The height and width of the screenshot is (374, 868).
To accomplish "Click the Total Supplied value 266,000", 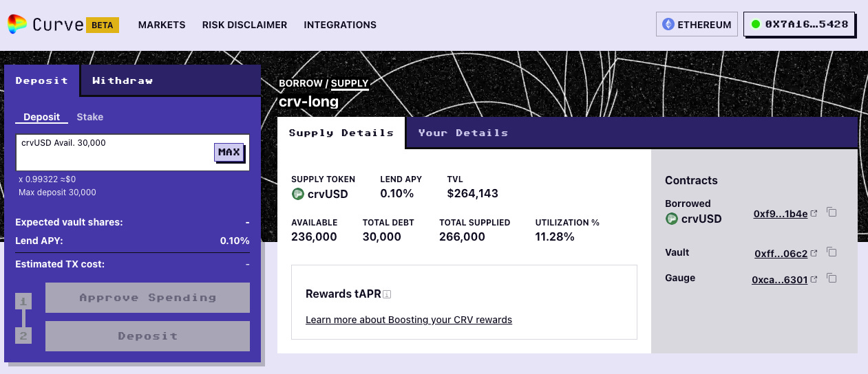I will click(x=462, y=236).
